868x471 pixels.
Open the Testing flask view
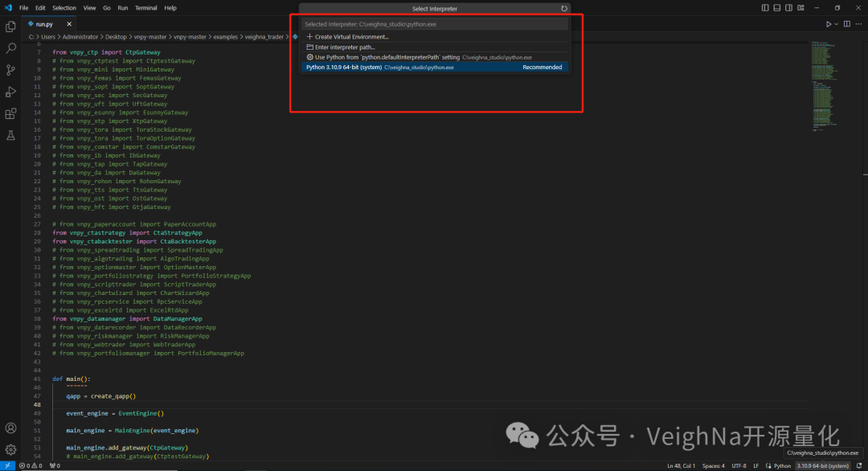click(10, 136)
